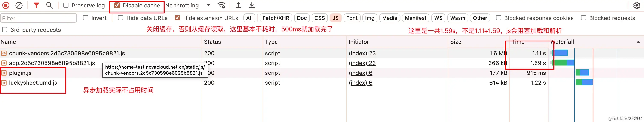Image resolution: width=644 pixels, height=122 pixels.
Task: Open the No throttling dropdown
Action: [188, 5]
